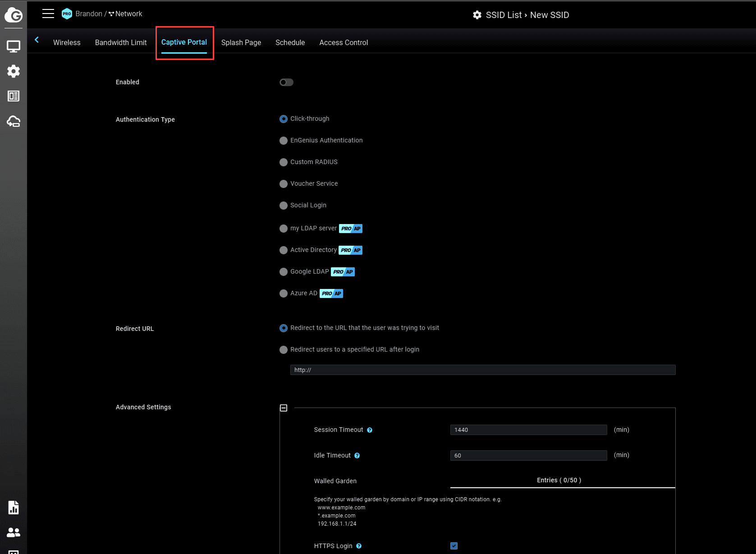Click the Redirect URL label
The image size is (756, 554).
coord(135,329)
